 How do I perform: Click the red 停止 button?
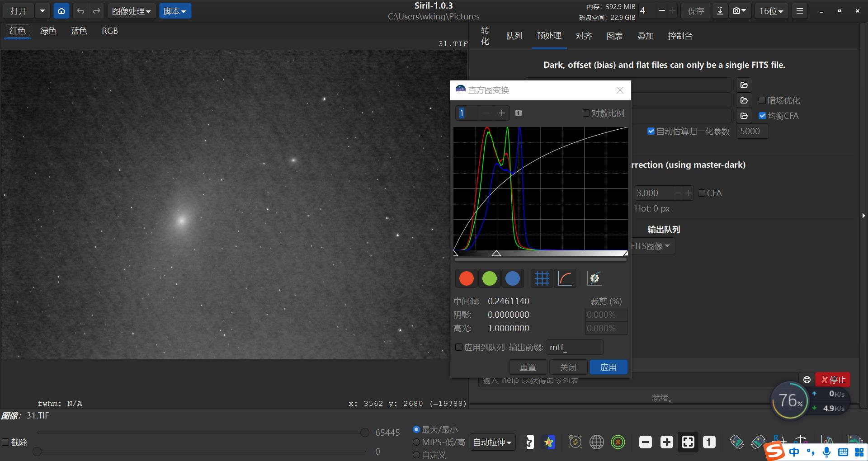click(x=833, y=380)
